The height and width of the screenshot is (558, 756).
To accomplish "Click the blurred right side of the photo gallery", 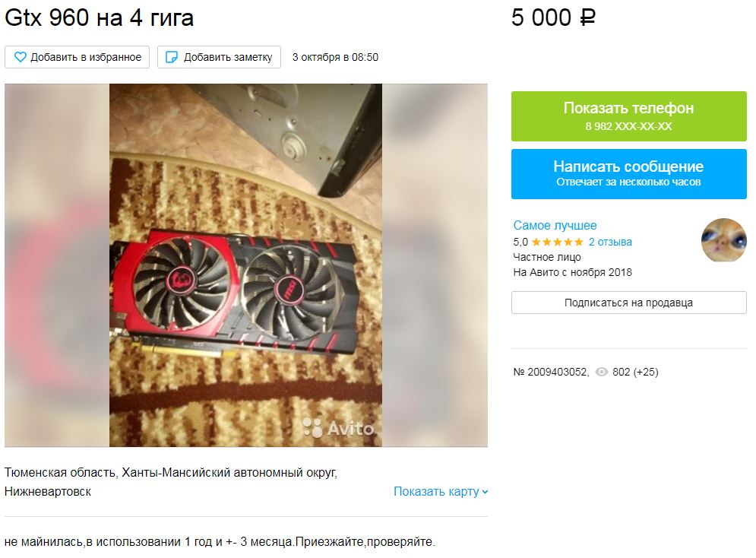I will (435, 265).
